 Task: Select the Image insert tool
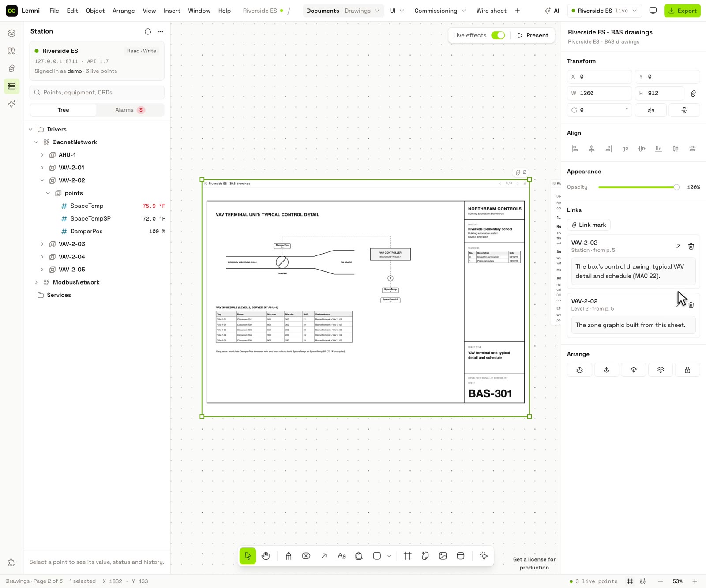(x=443, y=556)
